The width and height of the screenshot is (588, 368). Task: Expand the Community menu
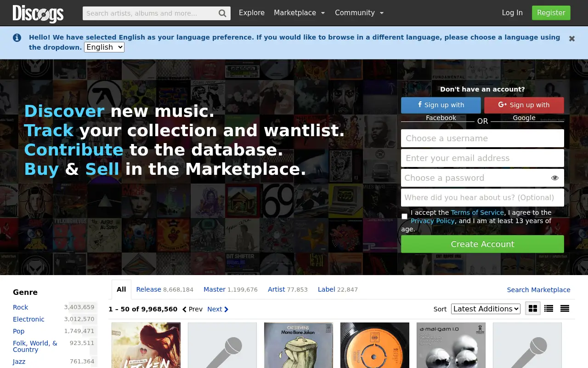coord(359,13)
